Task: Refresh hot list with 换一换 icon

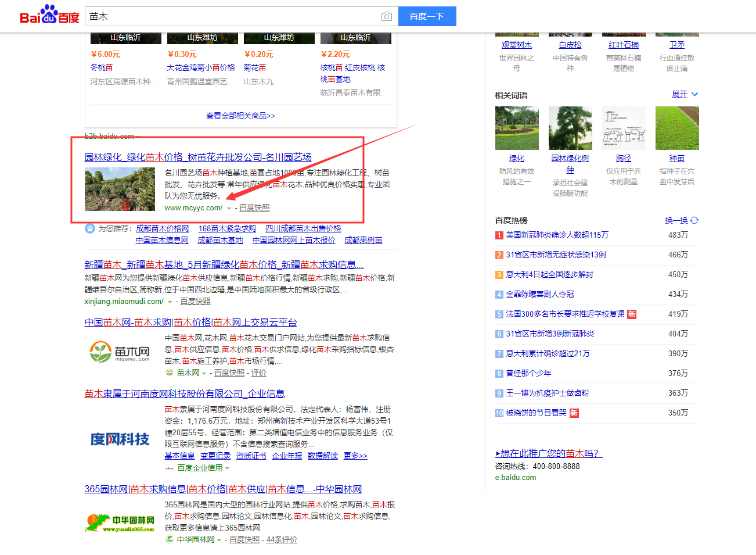Action: (x=694, y=220)
